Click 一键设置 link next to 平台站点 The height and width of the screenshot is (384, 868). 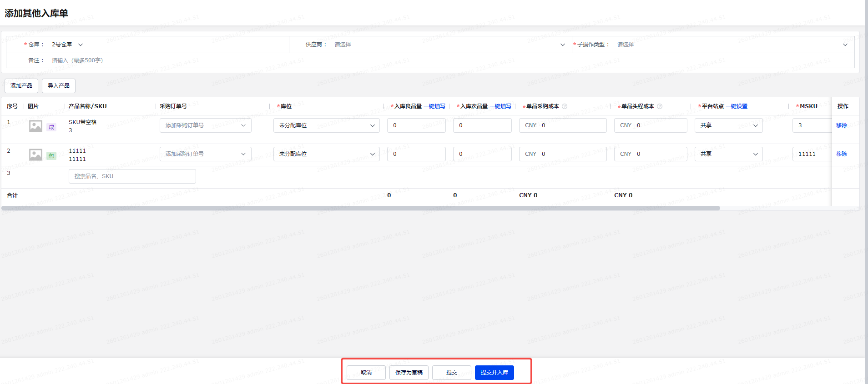coord(737,106)
